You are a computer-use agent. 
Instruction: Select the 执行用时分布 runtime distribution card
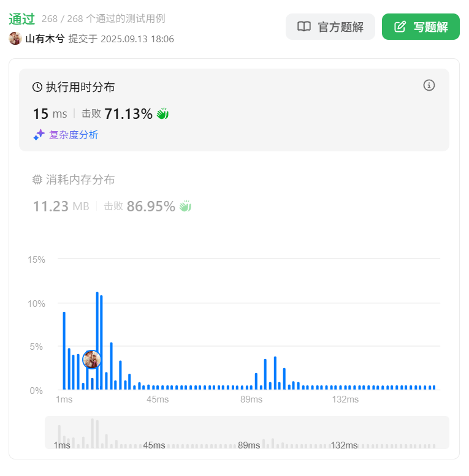point(234,110)
